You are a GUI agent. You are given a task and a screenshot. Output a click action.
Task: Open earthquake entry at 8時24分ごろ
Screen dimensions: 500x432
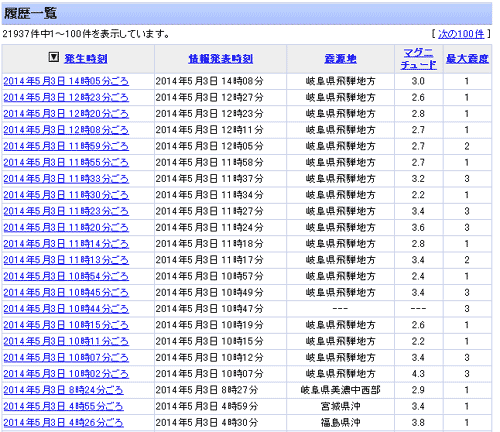click(63, 390)
